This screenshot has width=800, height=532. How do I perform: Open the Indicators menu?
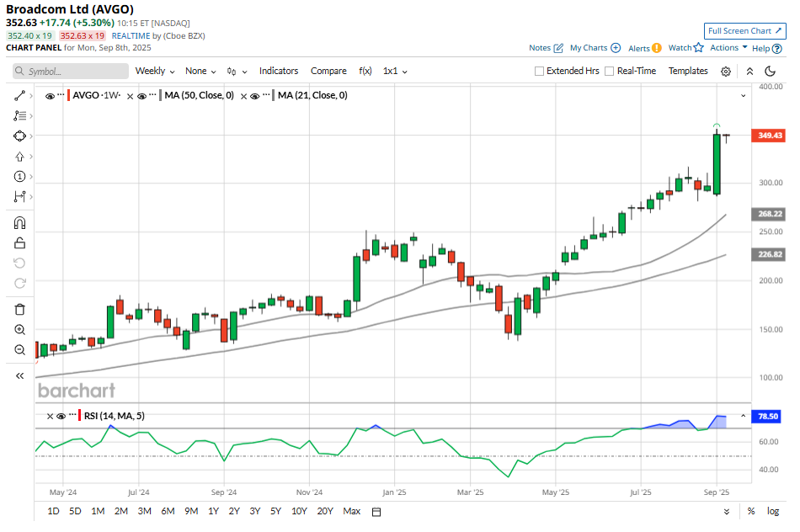click(x=279, y=71)
